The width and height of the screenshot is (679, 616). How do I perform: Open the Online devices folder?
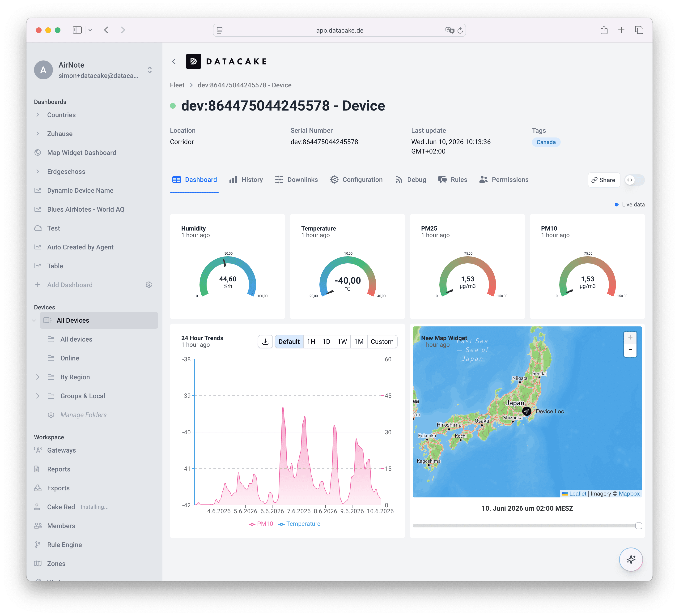[x=70, y=358]
